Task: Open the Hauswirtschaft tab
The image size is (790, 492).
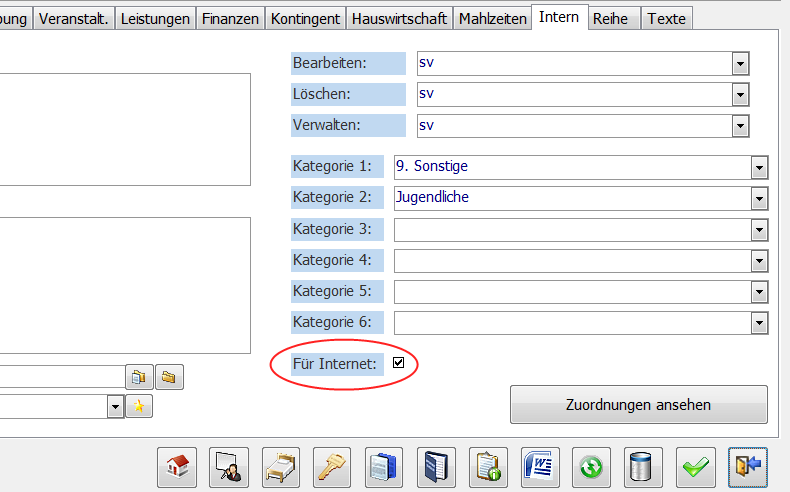Action: [x=398, y=19]
